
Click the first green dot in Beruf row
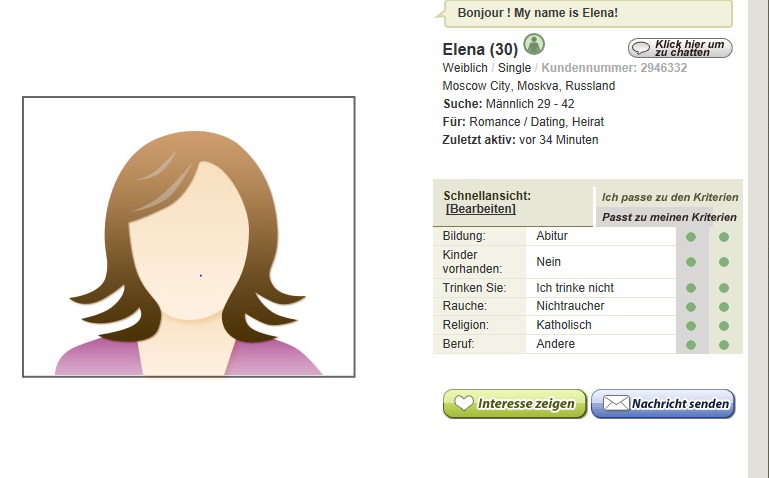click(691, 345)
